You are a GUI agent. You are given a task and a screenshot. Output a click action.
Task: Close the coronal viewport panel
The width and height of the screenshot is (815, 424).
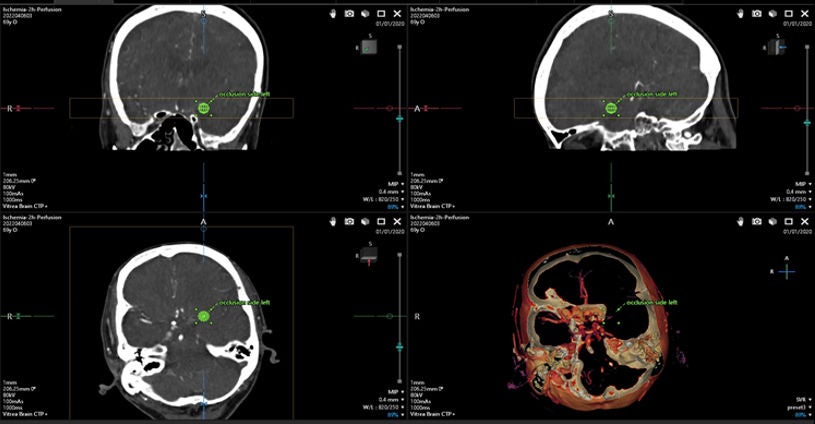[397, 13]
